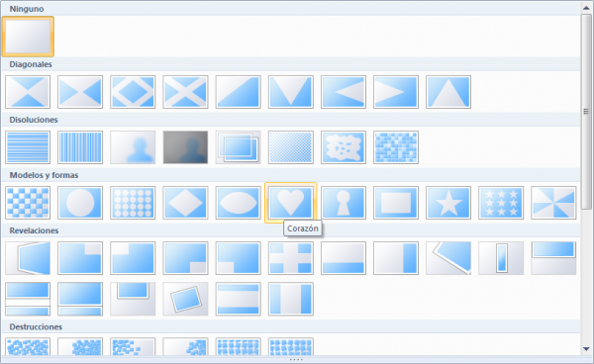Choose the grid of small circles transition
This screenshot has width=594, height=364.
tap(133, 203)
